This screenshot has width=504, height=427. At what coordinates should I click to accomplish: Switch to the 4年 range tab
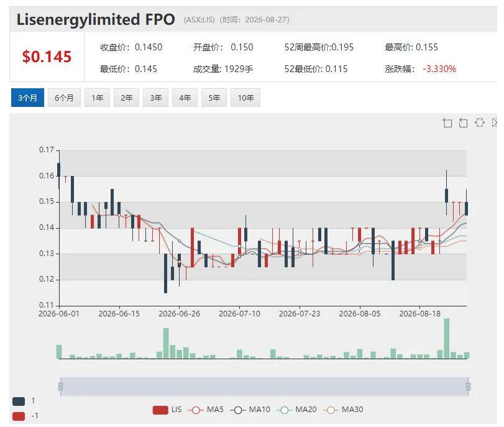(185, 98)
